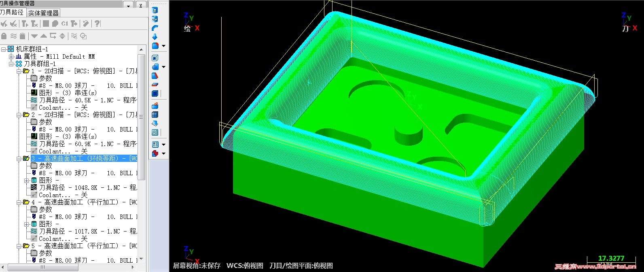Click the revolve solid icon

click(155, 19)
